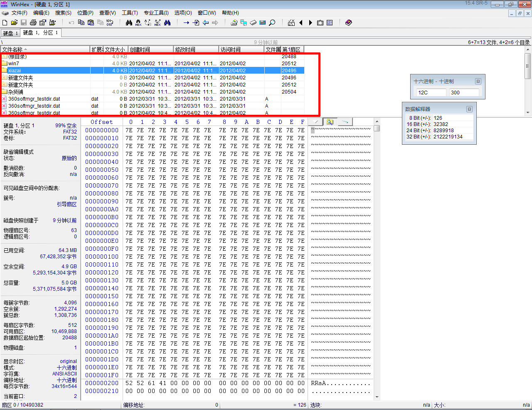This screenshot has height=410, width=532.
Task: Sort by 访问时间 column header
Action: click(x=241, y=49)
